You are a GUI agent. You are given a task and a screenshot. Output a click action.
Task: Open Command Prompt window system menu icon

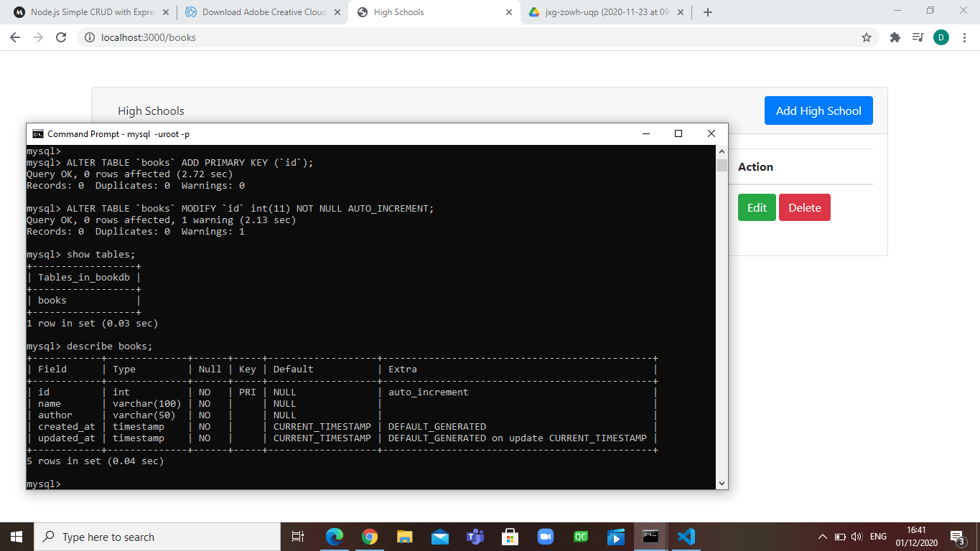point(37,134)
